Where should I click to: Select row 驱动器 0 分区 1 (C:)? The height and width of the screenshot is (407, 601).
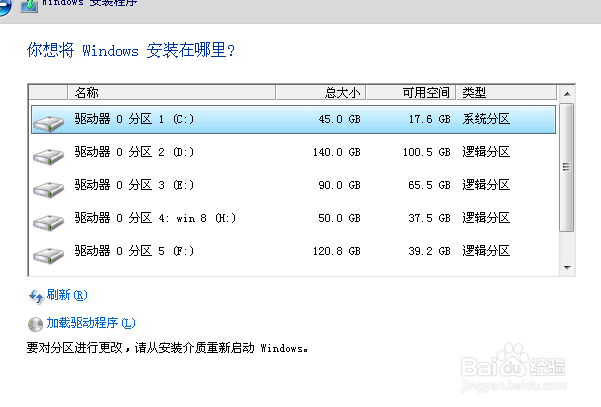tap(293, 120)
